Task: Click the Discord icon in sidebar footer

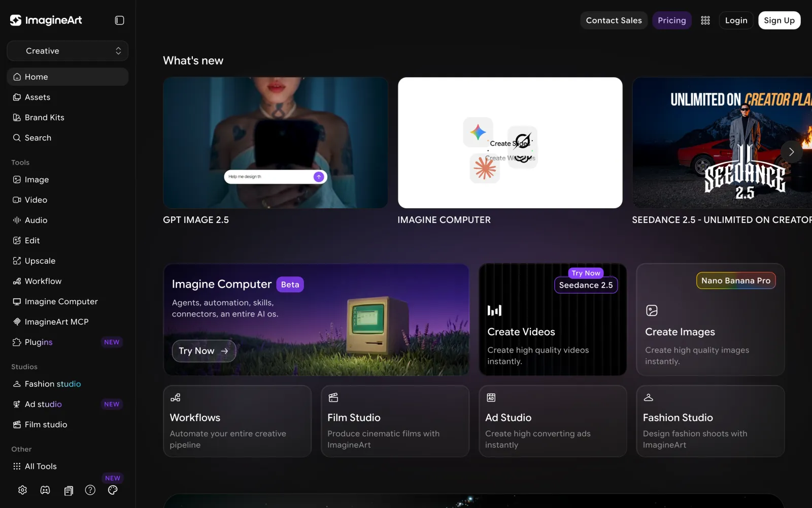Action: (45, 490)
